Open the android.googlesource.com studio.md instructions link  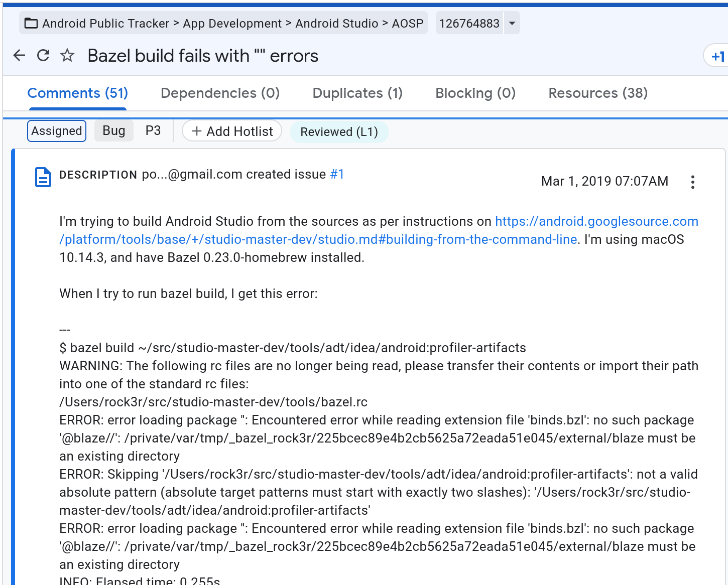click(x=379, y=230)
